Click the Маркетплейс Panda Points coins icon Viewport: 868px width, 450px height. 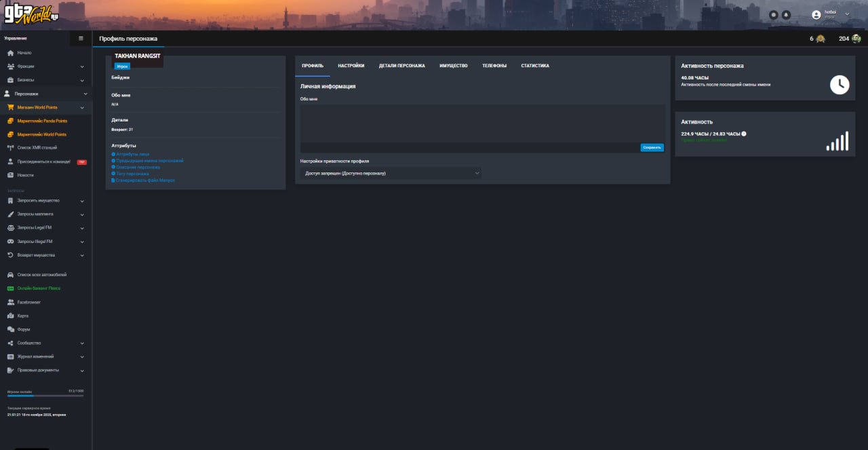(x=10, y=121)
